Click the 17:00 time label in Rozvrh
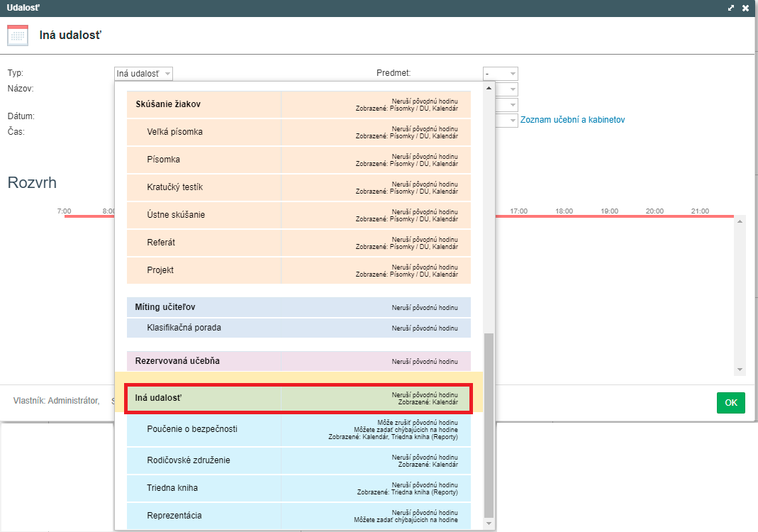The image size is (758, 532). point(519,211)
